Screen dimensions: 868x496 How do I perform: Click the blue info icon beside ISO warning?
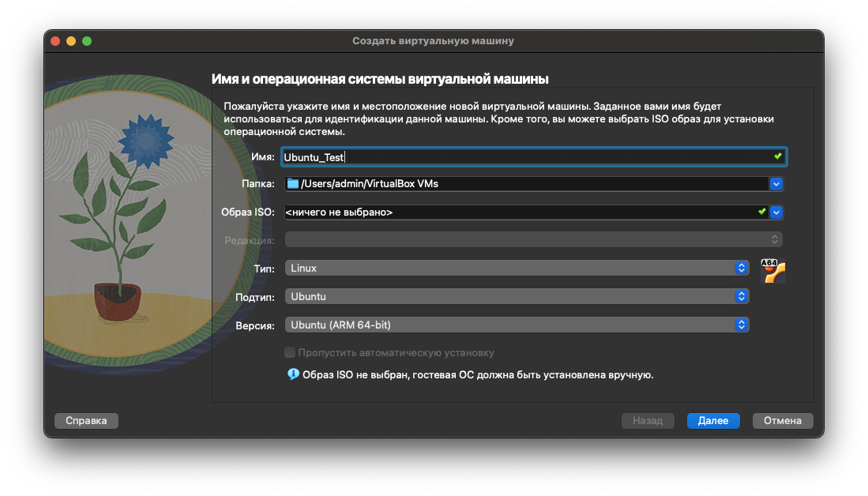[x=293, y=374]
